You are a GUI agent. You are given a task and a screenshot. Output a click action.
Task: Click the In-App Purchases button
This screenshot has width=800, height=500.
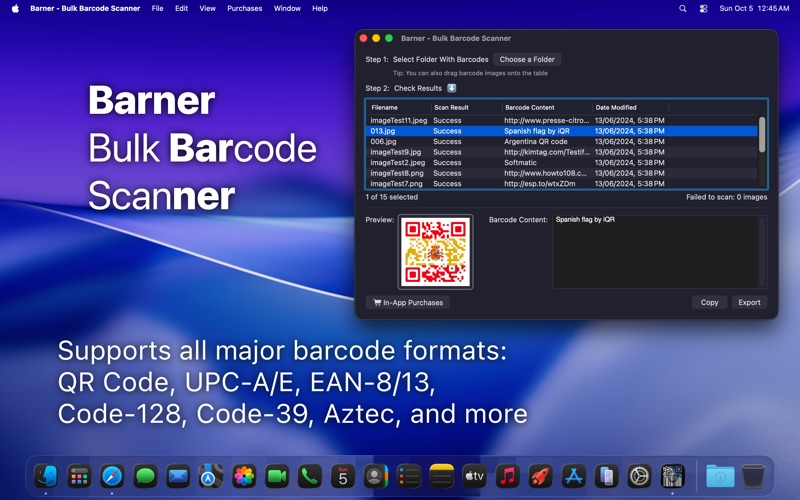click(408, 303)
